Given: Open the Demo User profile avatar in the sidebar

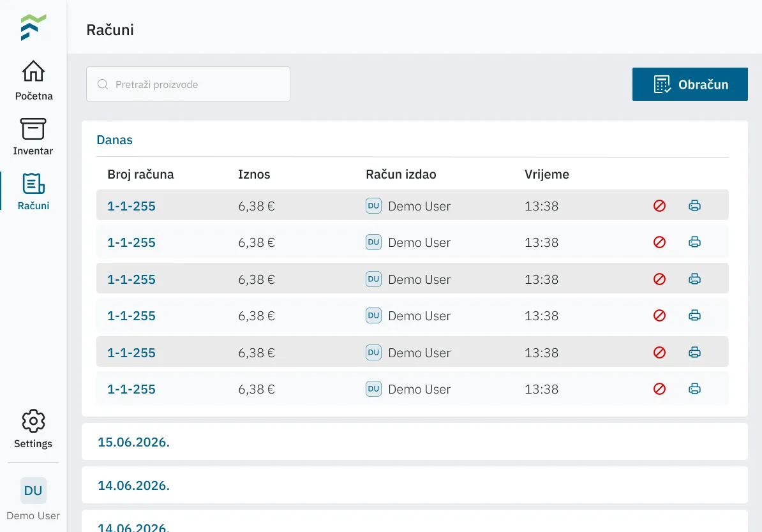Looking at the screenshot, I should (34, 490).
